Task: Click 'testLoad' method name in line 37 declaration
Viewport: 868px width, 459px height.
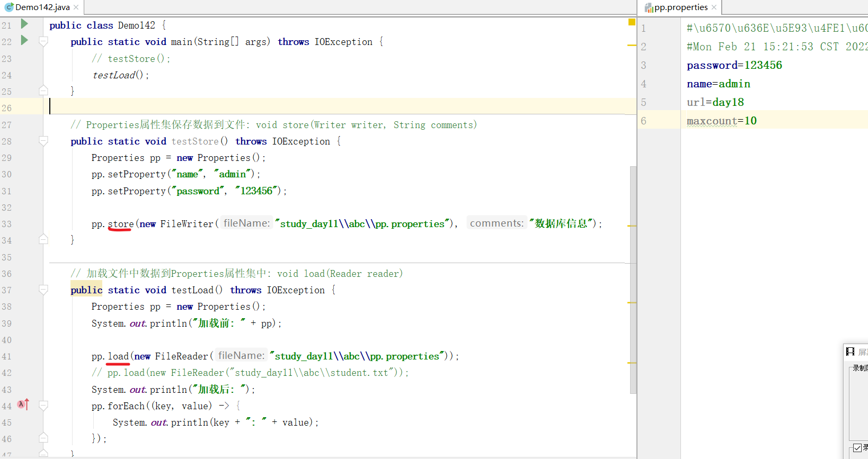Action: (192, 290)
